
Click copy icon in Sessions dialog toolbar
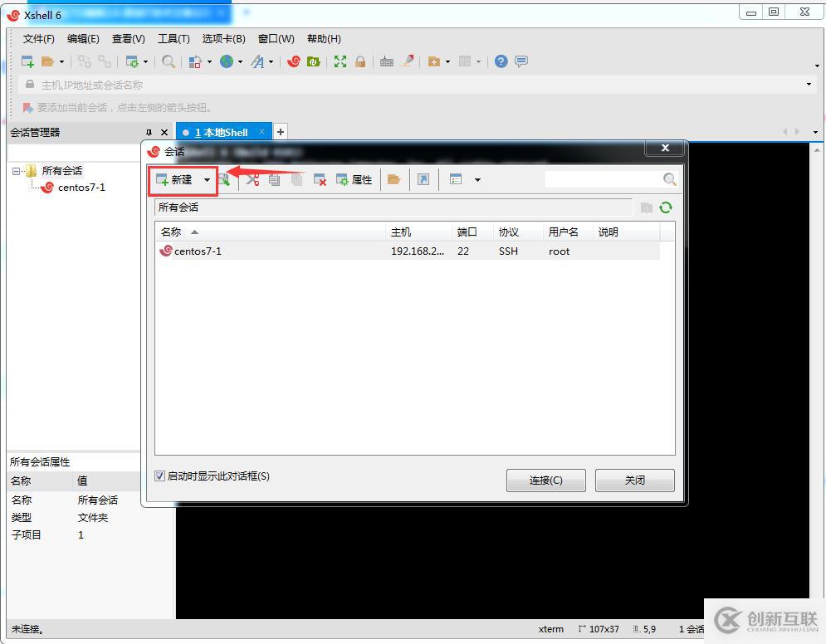pyautogui.click(x=275, y=179)
